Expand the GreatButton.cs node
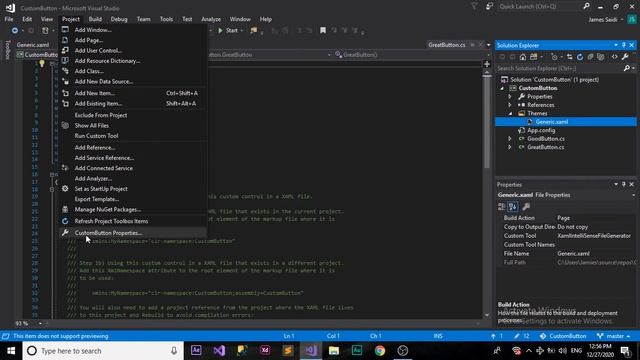Viewport: 640px width, 360px height. [x=510, y=147]
